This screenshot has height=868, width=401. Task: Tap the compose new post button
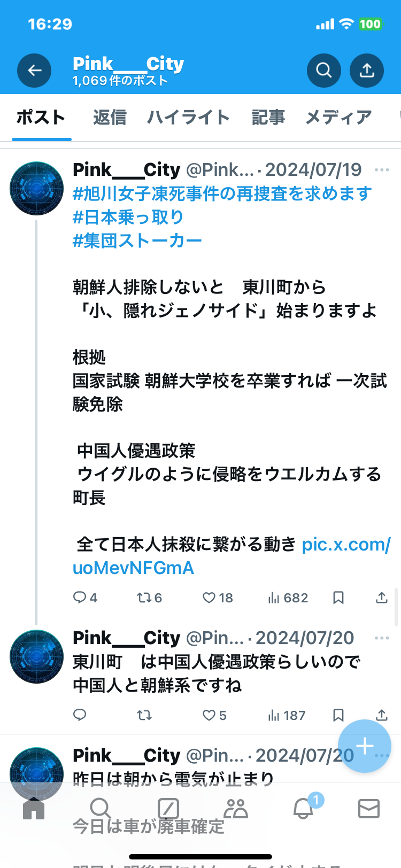tap(365, 746)
